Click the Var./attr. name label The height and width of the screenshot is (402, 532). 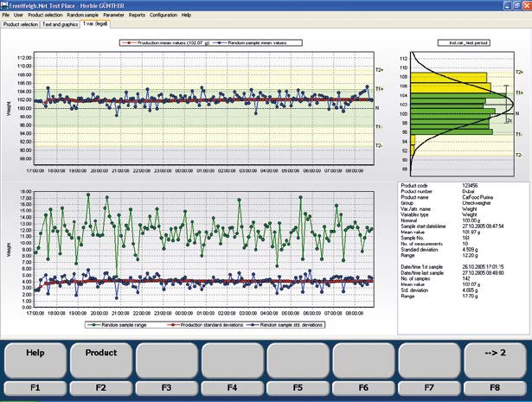(x=415, y=209)
